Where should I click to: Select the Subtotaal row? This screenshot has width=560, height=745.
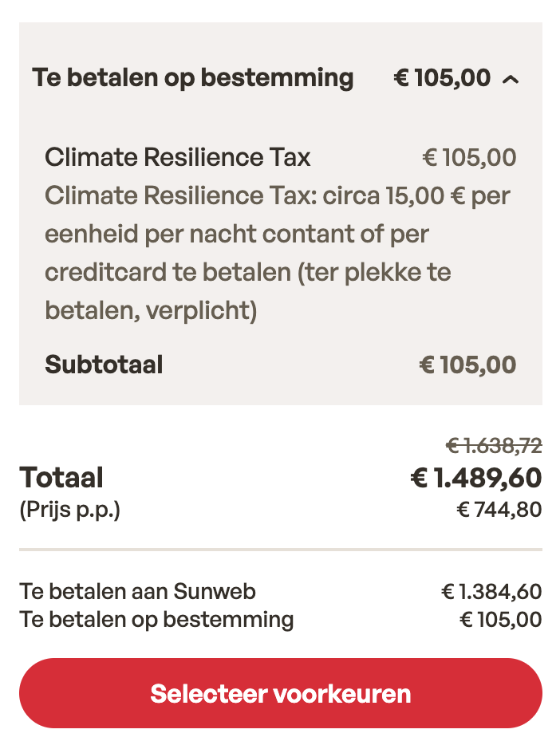104,365
